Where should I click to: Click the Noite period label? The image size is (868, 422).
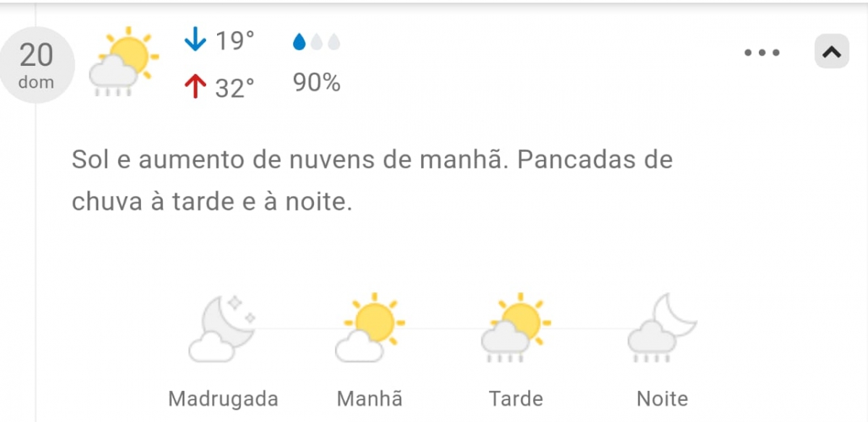tap(662, 398)
